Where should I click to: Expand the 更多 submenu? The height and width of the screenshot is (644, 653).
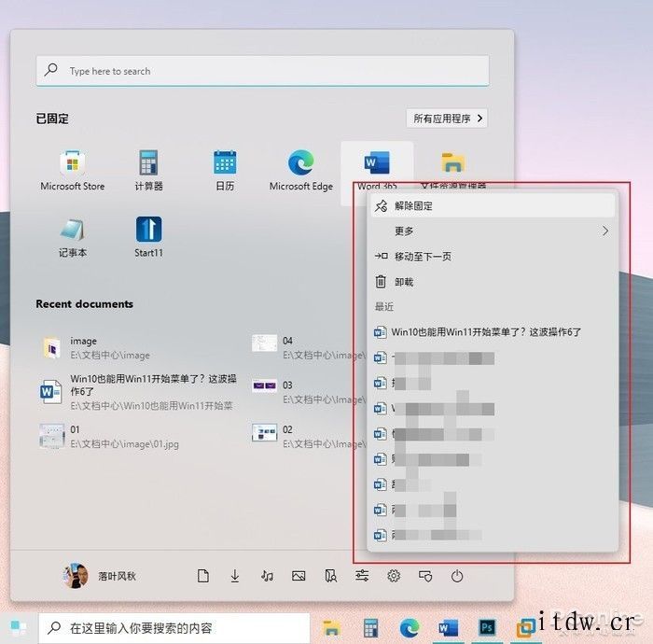coord(493,231)
